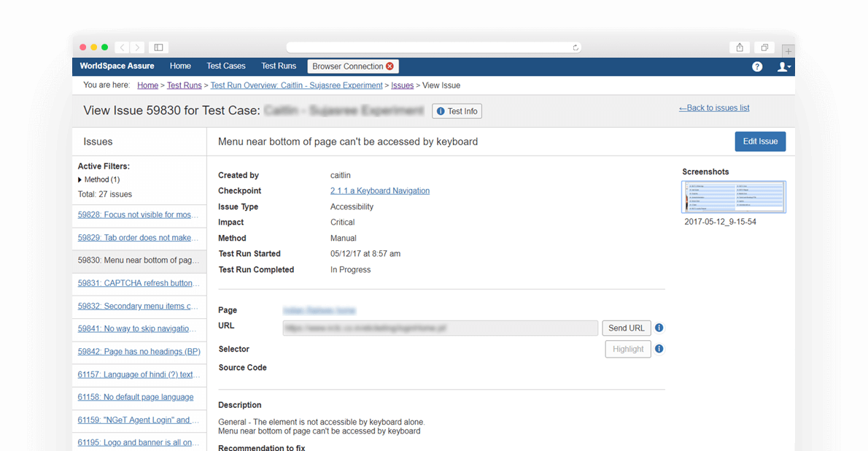Viewport: 868px width, 451px height.
Task: Reload page using address bar refresh icon
Action: pyautogui.click(x=576, y=47)
